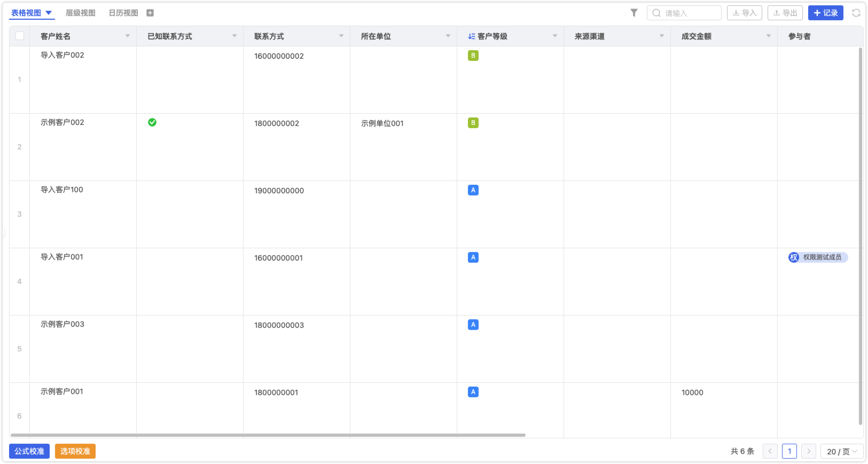
Task: Click row number 1
Action: tap(20, 80)
